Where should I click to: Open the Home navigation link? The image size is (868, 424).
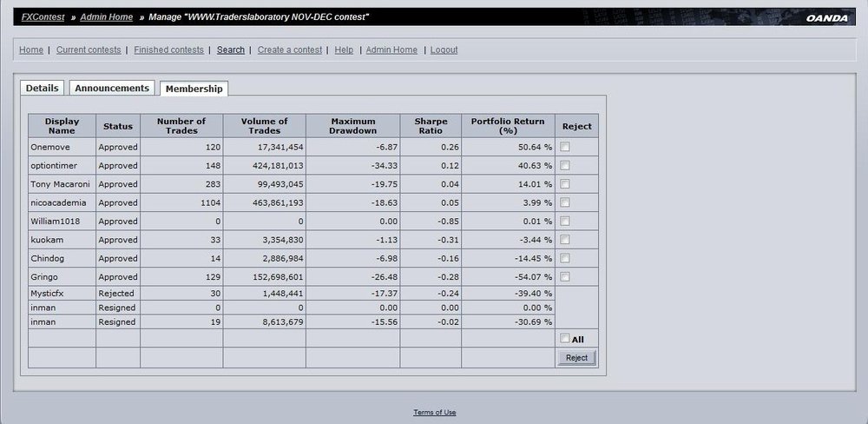click(x=31, y=50)
